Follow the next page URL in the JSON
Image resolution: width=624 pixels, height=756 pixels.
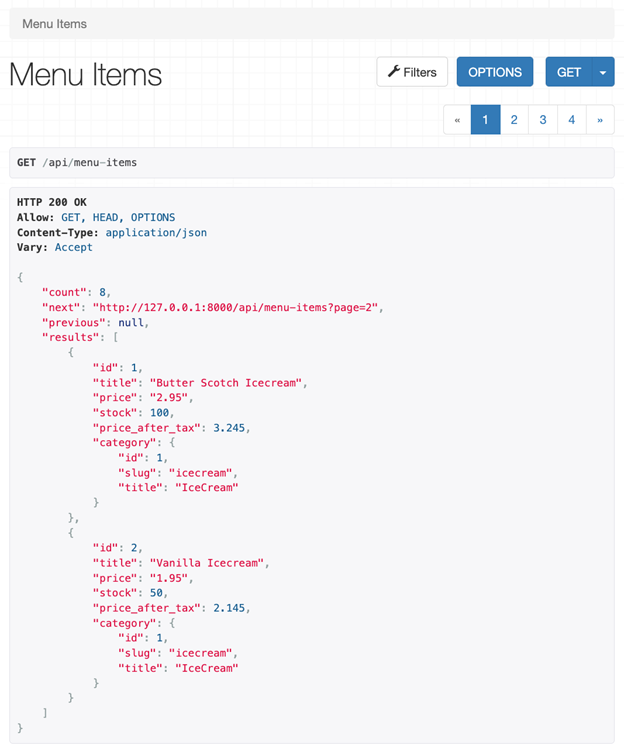point(238,307)
